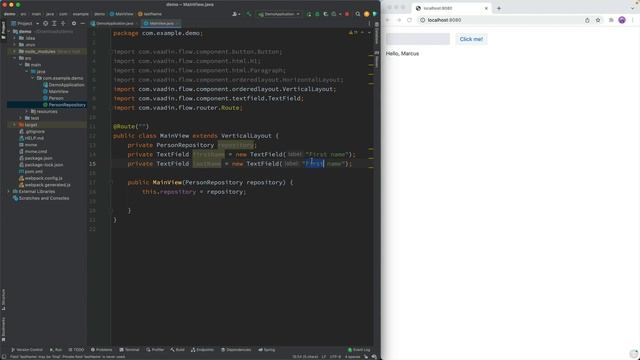Open the browser profile avatar
The image size is (640, 360).
click(x=622, y=20)
